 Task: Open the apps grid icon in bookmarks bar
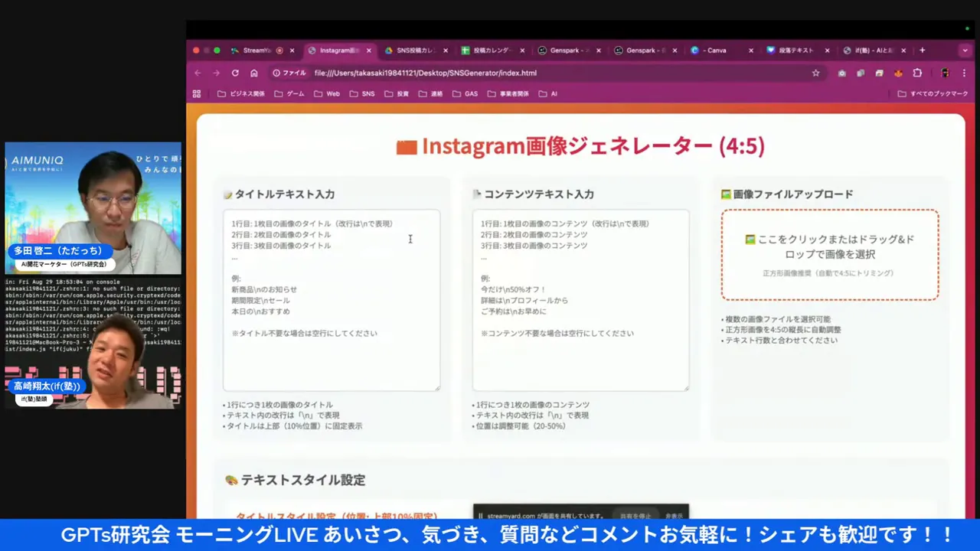coord(197,94)
